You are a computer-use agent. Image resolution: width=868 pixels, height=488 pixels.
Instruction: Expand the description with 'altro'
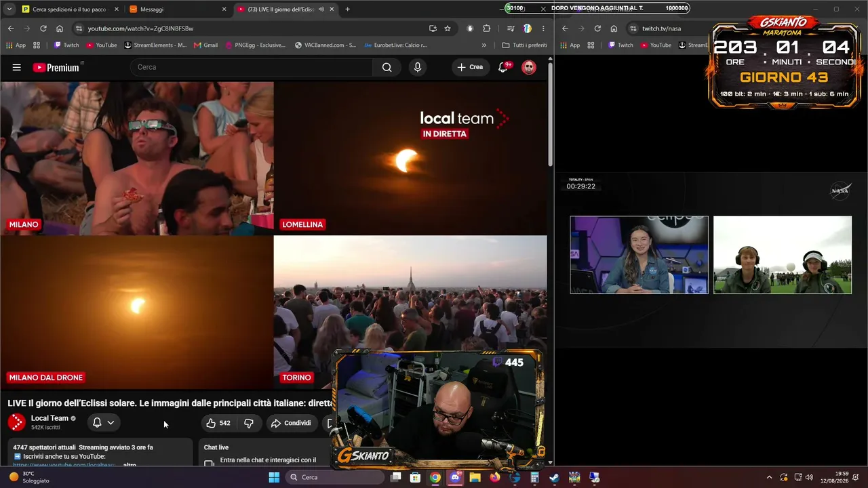click(130, 465)
